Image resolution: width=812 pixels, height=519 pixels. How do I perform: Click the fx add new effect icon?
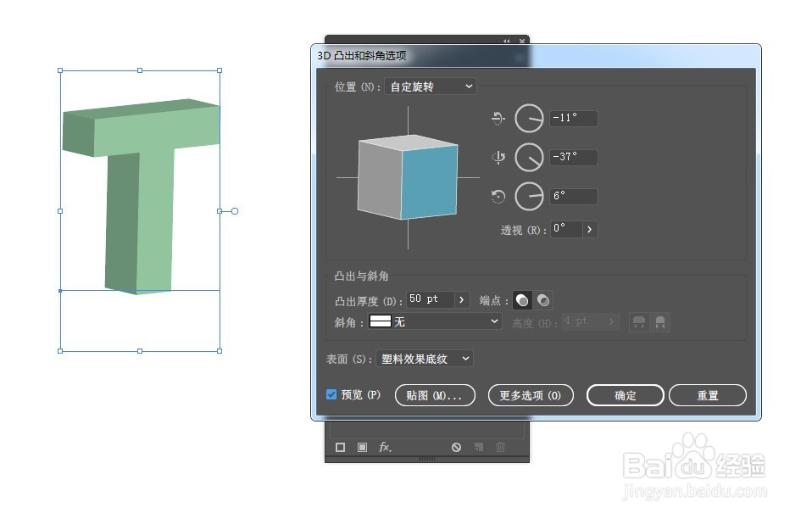385,447
